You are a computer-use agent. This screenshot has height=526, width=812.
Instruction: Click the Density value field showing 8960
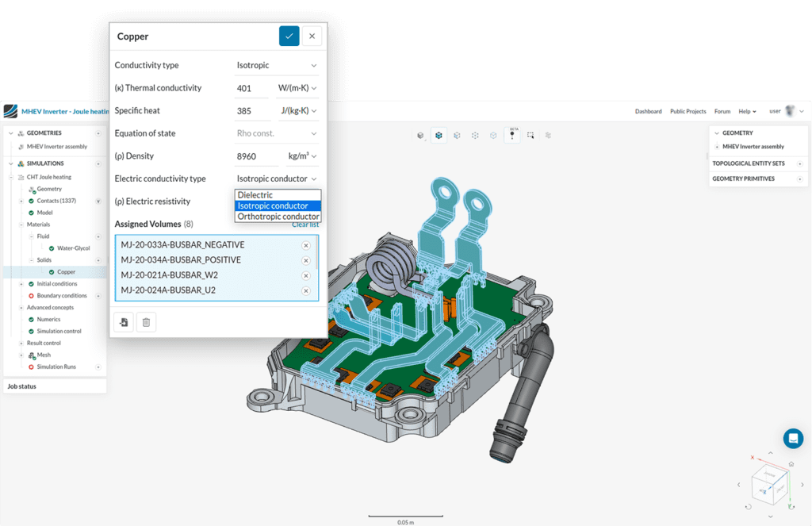point(254,155)
